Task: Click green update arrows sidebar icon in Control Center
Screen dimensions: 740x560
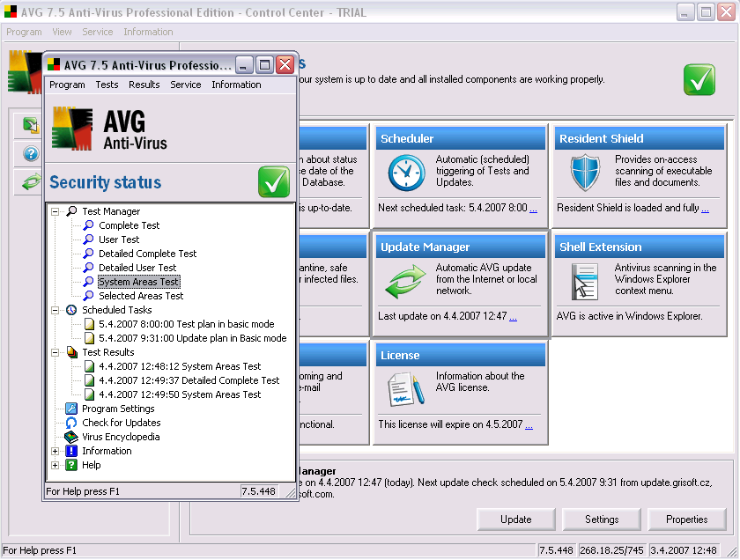Action: 32,181
